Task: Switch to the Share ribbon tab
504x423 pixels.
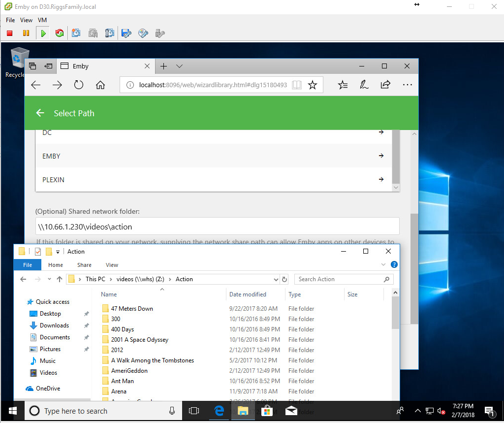Action: tap(84, 265)
